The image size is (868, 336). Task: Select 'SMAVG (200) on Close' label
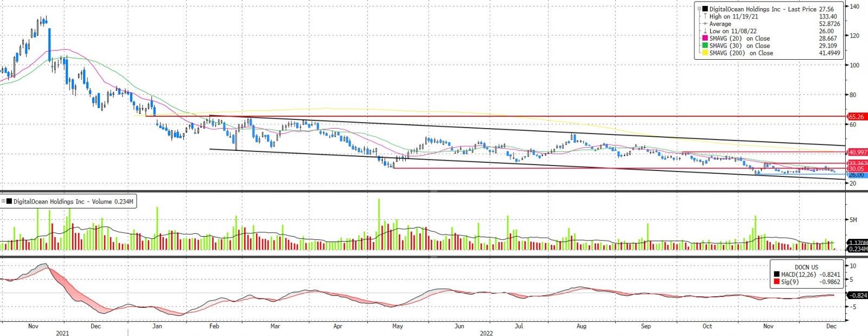tap(741, 53)
